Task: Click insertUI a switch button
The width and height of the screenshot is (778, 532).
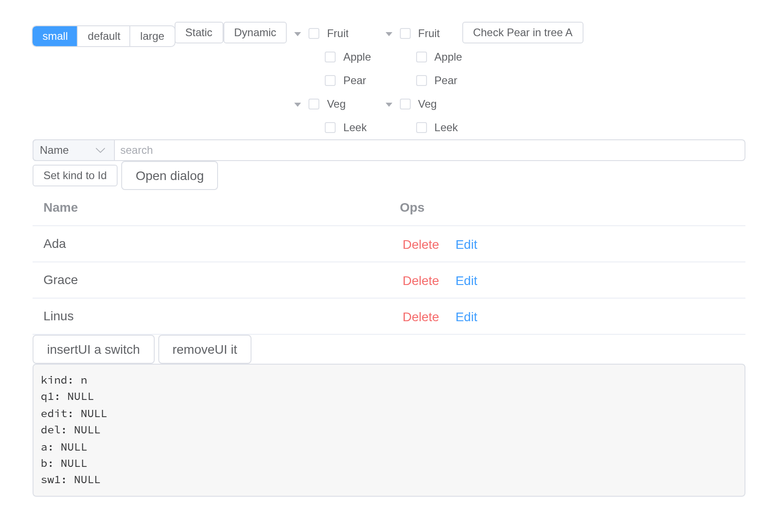Action: click(94, 349)
